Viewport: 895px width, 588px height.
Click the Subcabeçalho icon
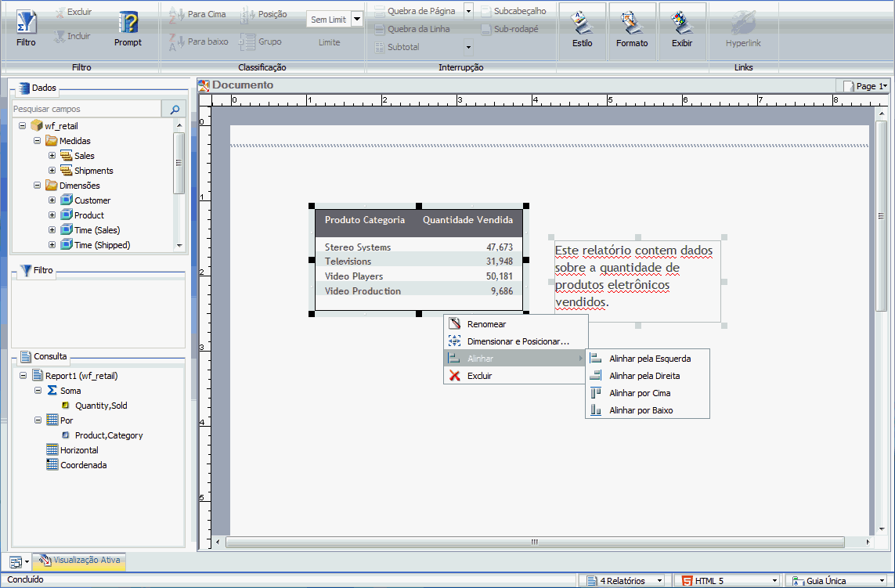pos(485,11)
